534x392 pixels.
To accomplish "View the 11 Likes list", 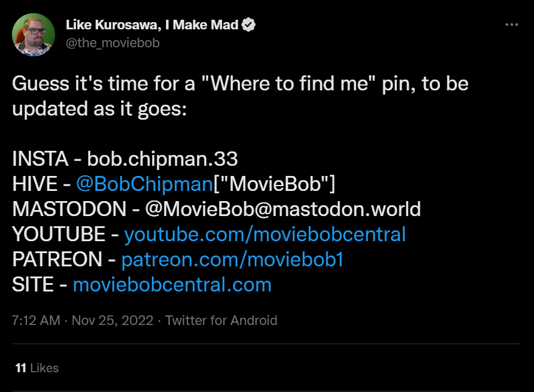I will (x=37, y=368).
